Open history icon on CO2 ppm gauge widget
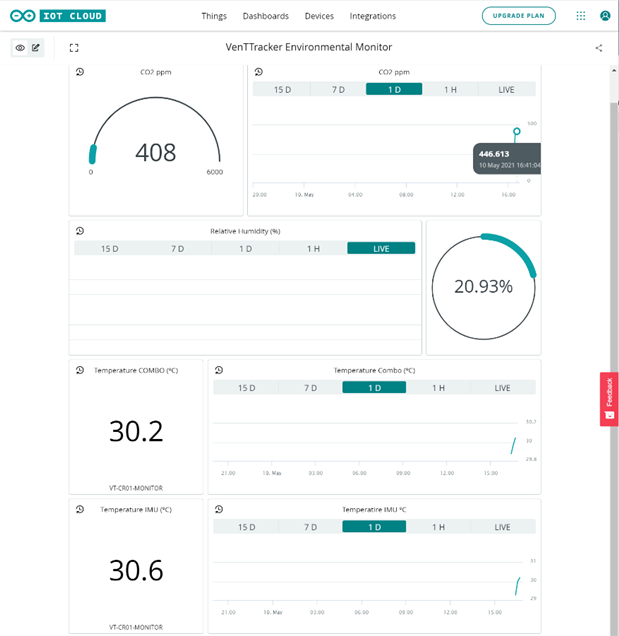The image size is (619, 636). pos(80,72)
